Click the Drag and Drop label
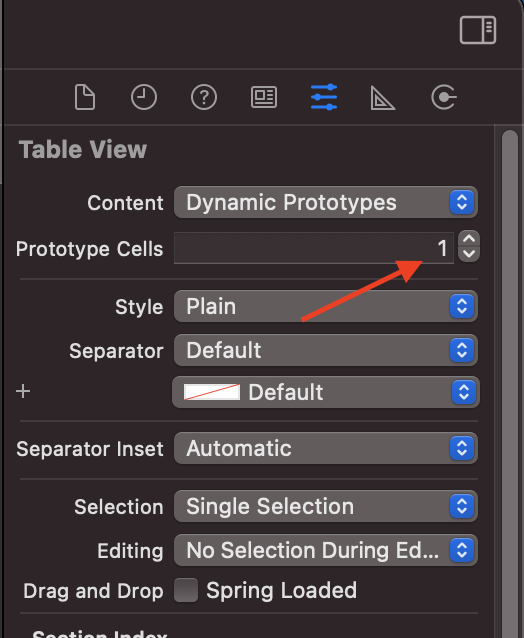Viewport: 524px width, 638px height. [93, 591]
